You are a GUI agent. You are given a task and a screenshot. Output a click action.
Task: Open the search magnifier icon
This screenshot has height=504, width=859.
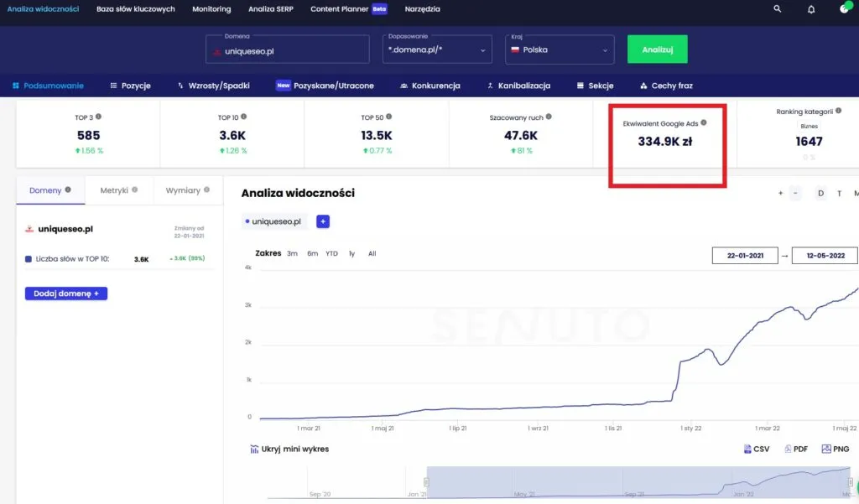777,8
